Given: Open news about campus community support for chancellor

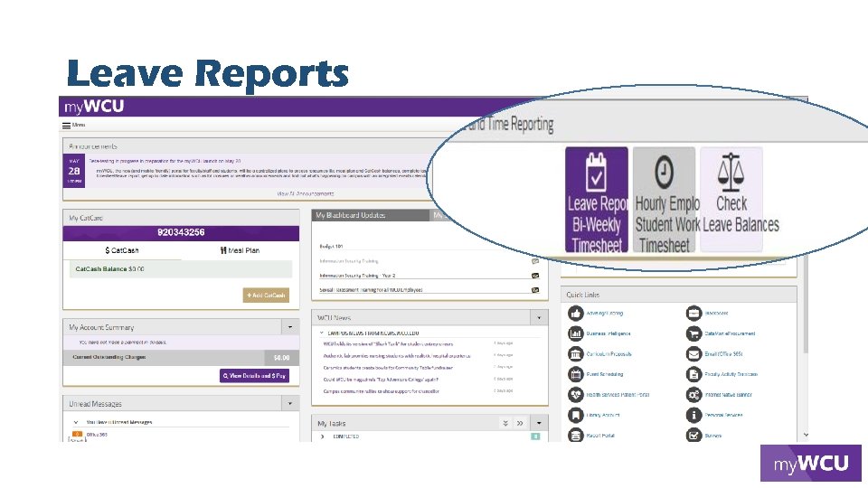Looking at the screenshot, I should 382,391.
